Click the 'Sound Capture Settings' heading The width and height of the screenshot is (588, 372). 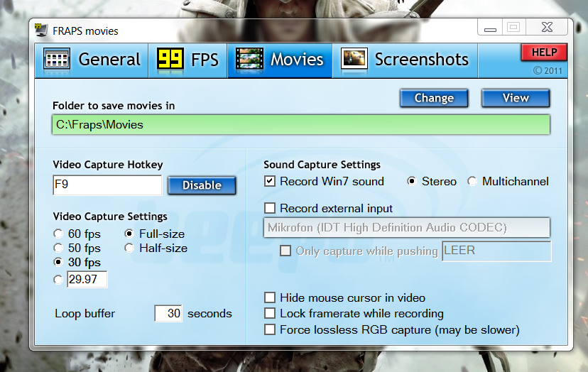point(322,165)
